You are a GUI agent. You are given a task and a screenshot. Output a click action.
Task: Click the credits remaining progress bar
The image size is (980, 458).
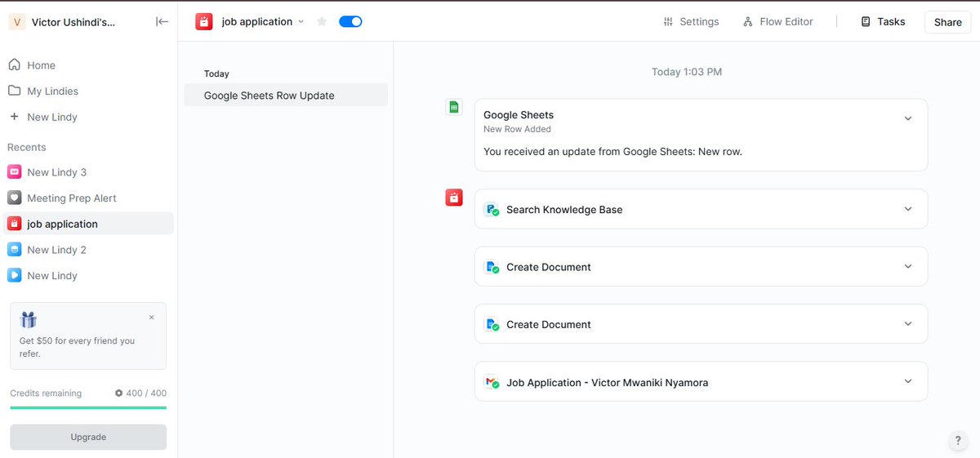tap(88, 407)
